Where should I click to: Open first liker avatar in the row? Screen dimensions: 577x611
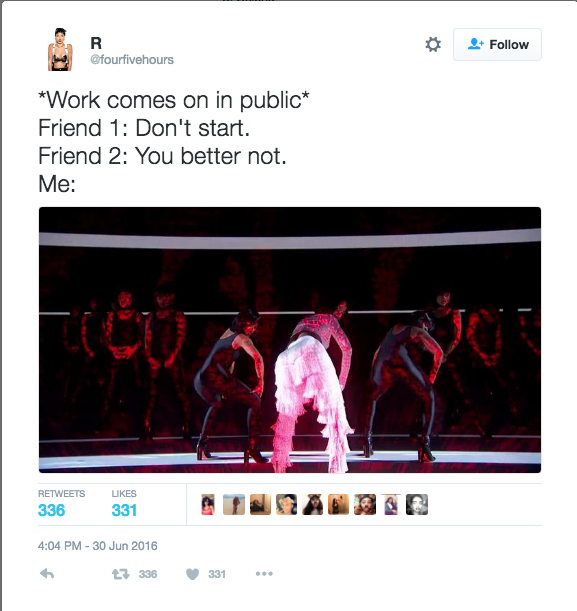click(x=208, y=504)
